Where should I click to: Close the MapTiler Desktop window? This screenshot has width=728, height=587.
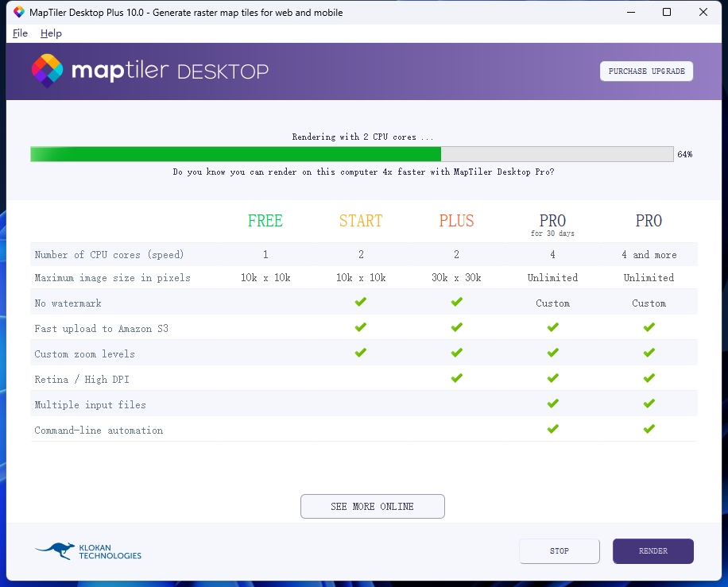(703, 12)
